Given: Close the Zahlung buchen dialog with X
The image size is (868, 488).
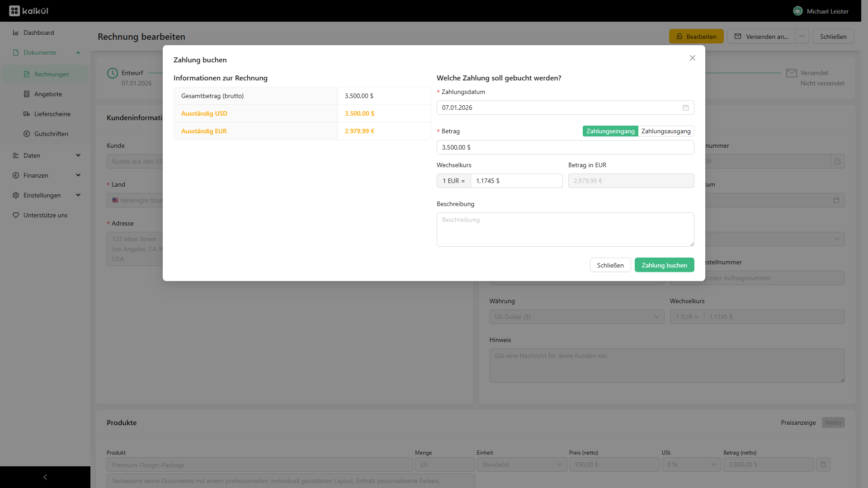Looking at the screenshot, I should [692, 58].
